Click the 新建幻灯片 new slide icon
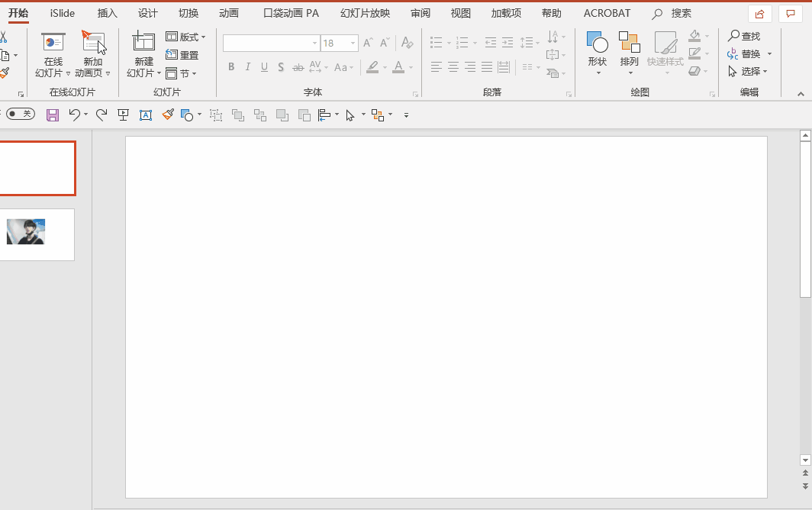Screen dimensions: 812x510 pos(143,42)
